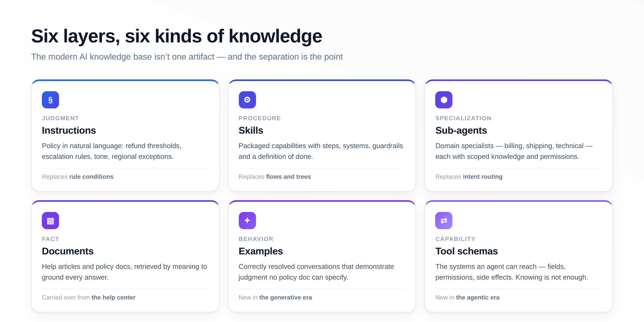
Task: Click 'Replaces rule conditions' footer text
Action: 78,177
